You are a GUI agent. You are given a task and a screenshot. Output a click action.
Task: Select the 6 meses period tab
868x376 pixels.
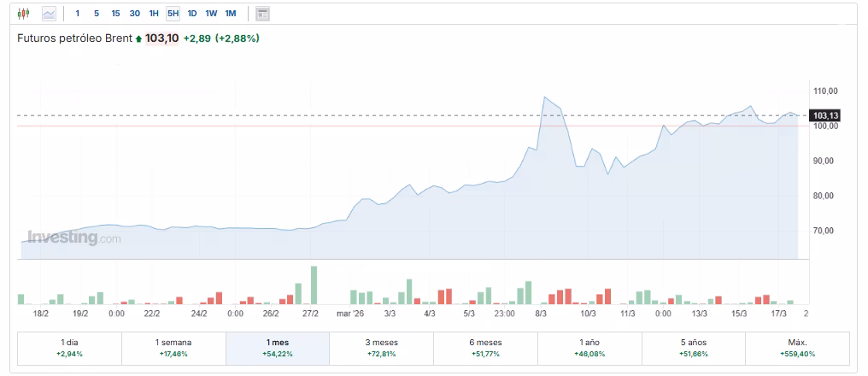coord(485,349)
